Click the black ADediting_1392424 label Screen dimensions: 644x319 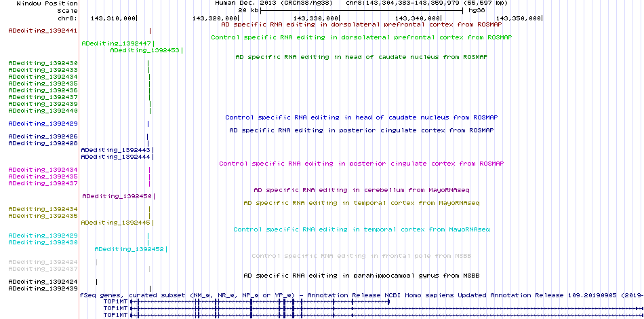pos(43,282)
